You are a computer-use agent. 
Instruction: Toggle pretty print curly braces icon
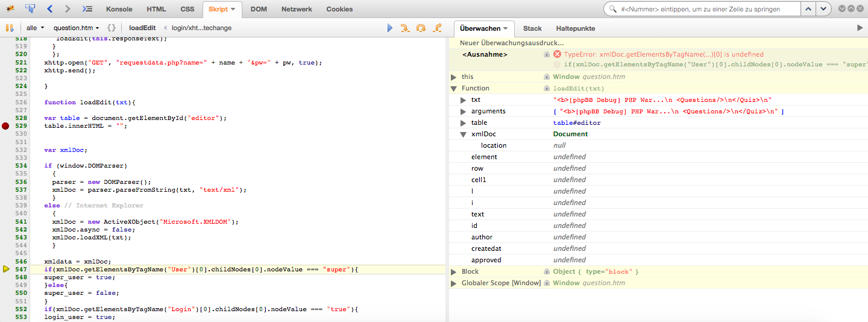(112, 28)
